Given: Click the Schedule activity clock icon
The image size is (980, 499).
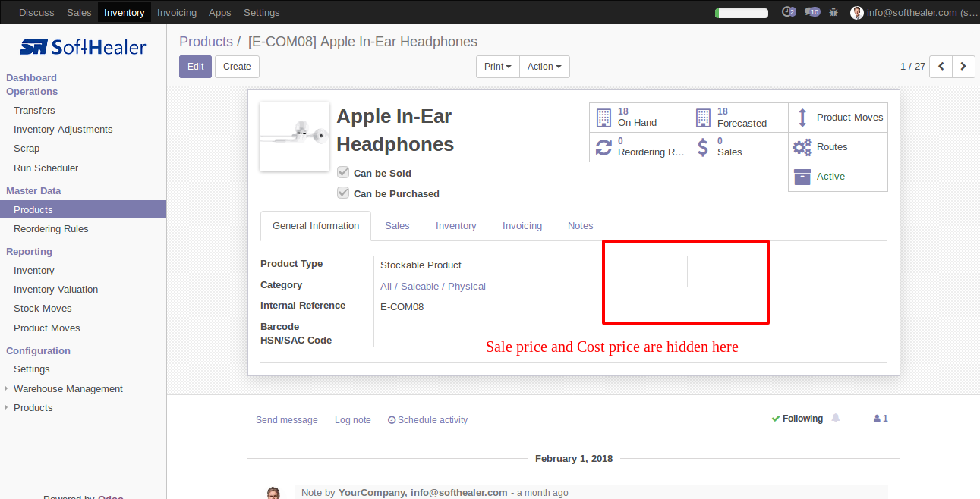Looking at the screenshot, I should [392, 420].
